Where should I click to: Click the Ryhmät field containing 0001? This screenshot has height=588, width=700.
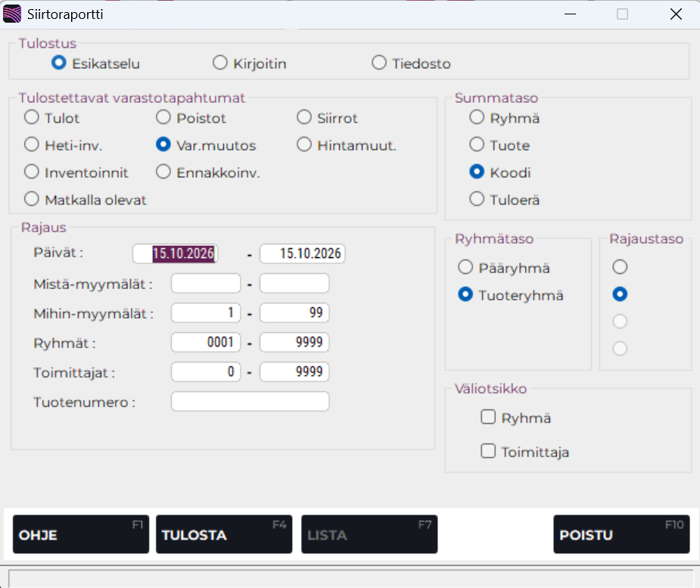206,343
